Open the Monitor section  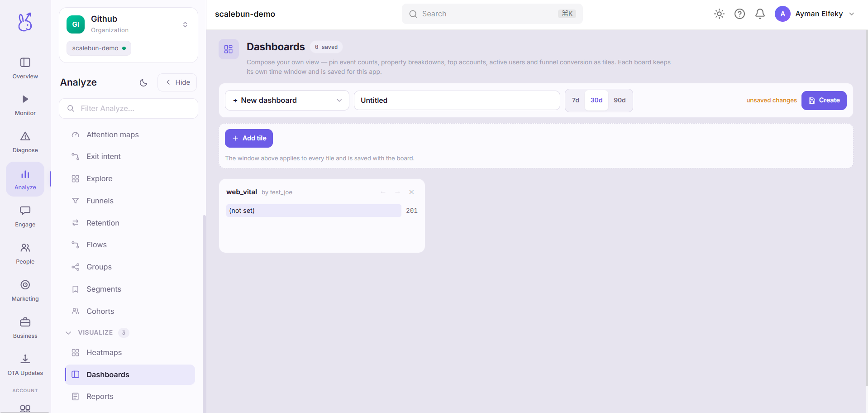[25, 106]
